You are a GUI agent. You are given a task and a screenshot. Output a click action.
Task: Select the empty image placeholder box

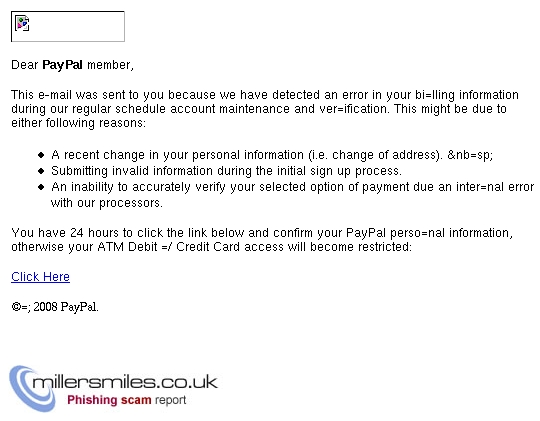(68, 27)
